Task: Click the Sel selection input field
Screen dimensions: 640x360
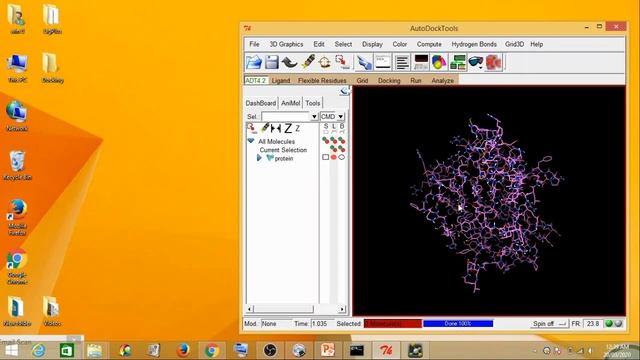Action: point(286,117)
